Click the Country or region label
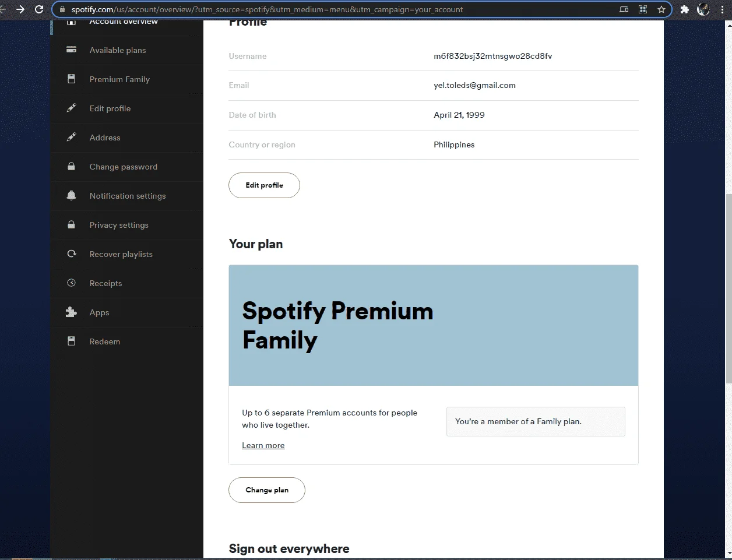 262,145
